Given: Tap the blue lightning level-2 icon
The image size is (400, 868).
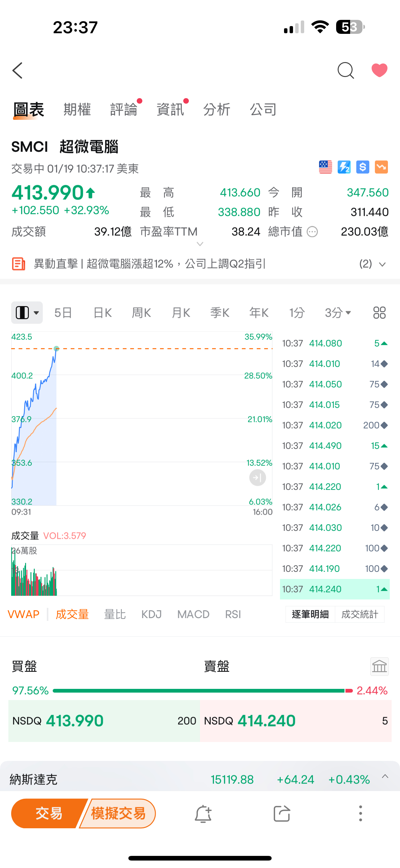Looking at the screenshot, I should [344, 167].
